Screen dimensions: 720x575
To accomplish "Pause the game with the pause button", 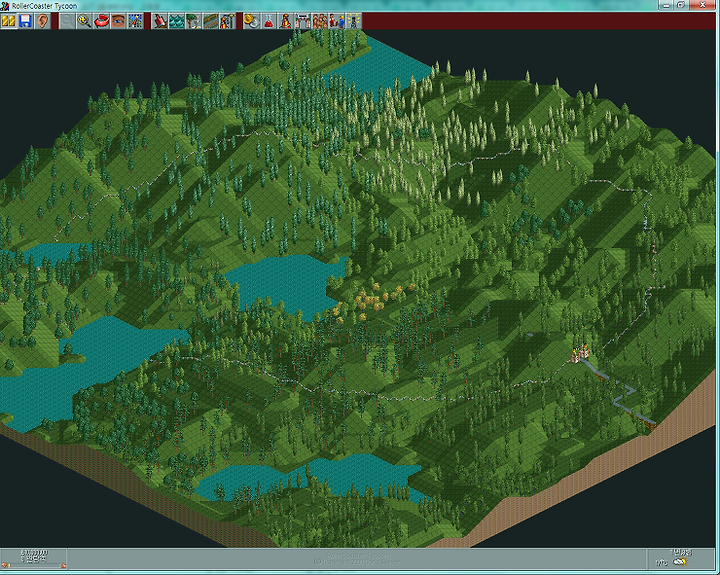I will coord(8,21).
